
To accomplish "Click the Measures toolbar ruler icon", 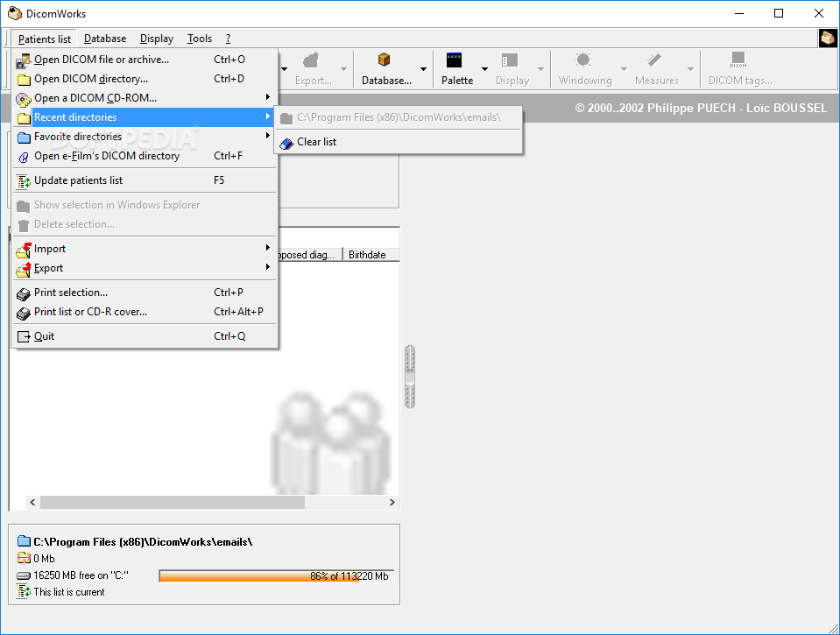I will coord(653,60).
